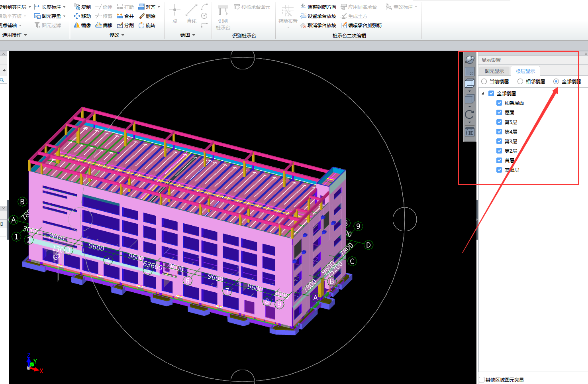Uncheck 构架屋面 floor checkbox

click(499, 103)
